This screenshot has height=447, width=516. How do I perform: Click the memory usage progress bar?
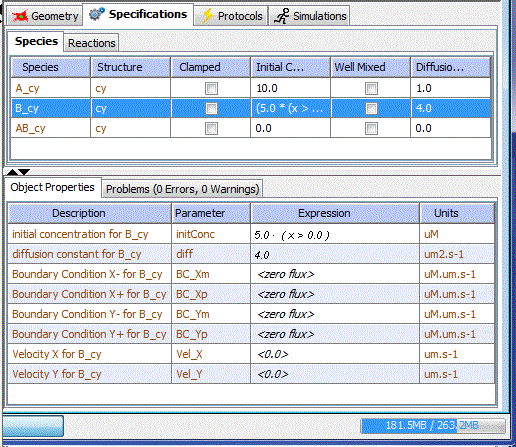[x=433, y=425]
